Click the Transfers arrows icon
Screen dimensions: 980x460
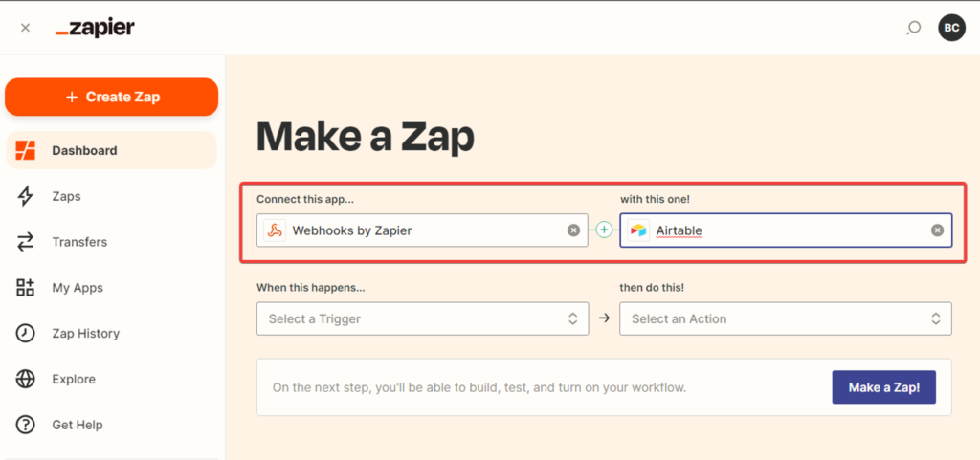25,242
